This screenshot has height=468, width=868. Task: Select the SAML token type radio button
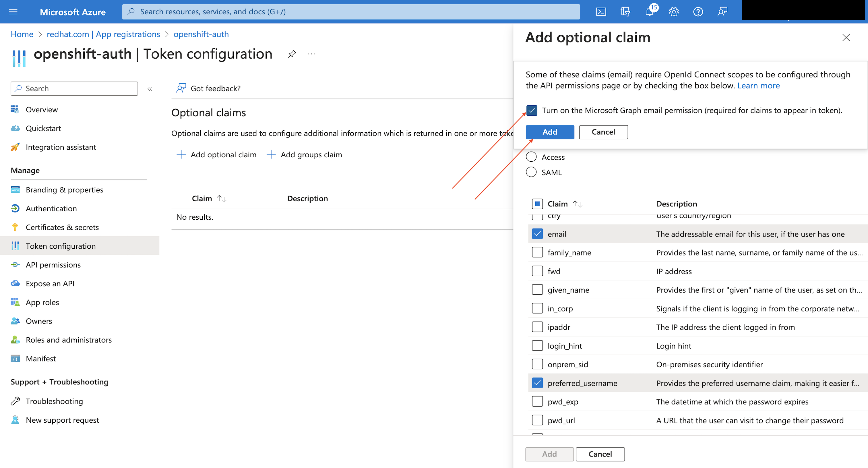point(530,171)
